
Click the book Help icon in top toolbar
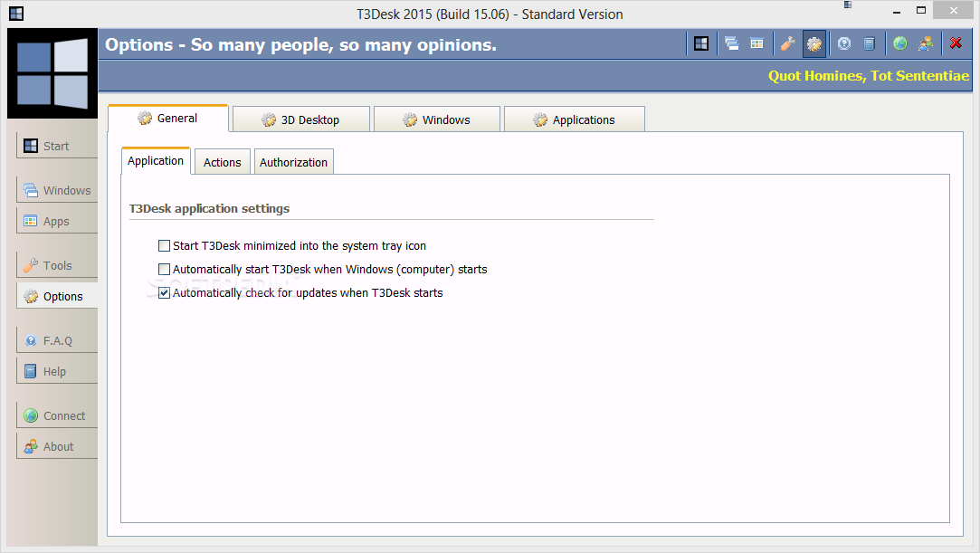coord(870,43)
